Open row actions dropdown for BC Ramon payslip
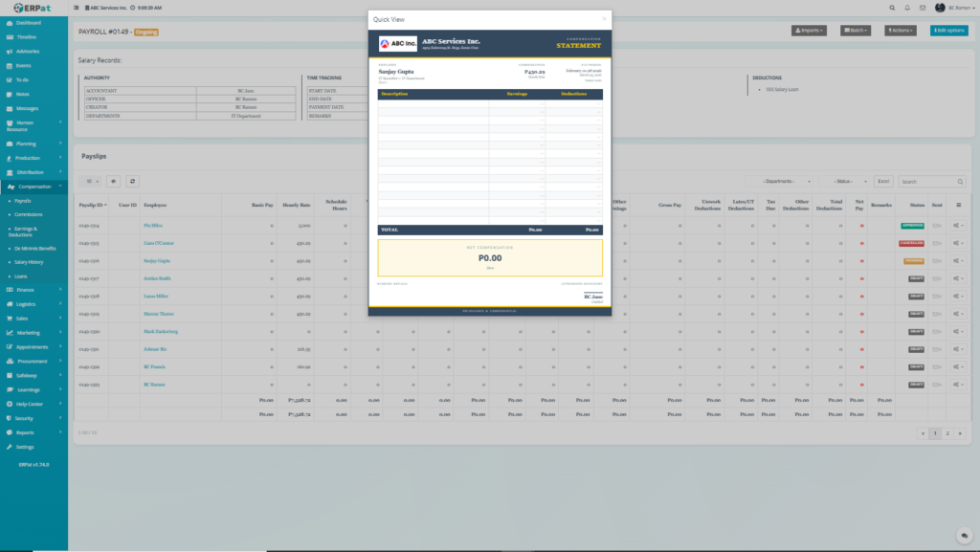 (958, 385)
